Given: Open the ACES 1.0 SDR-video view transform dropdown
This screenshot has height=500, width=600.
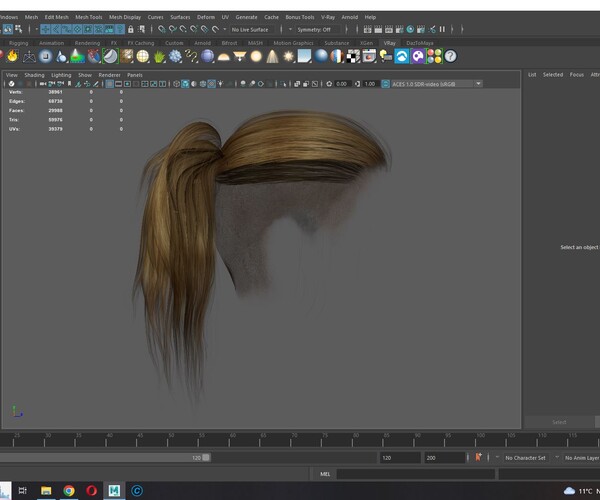Looking at the screenshot, I should pos(436,84).
